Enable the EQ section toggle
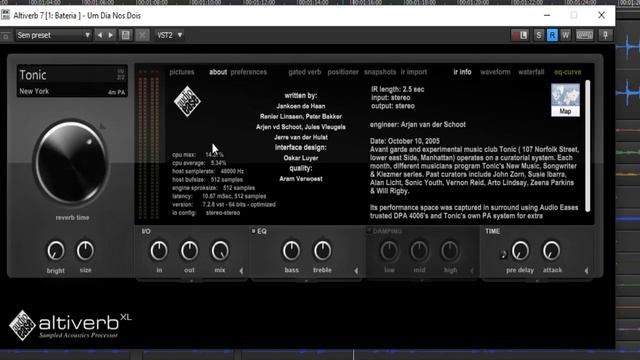 click(x=253, y=231)
